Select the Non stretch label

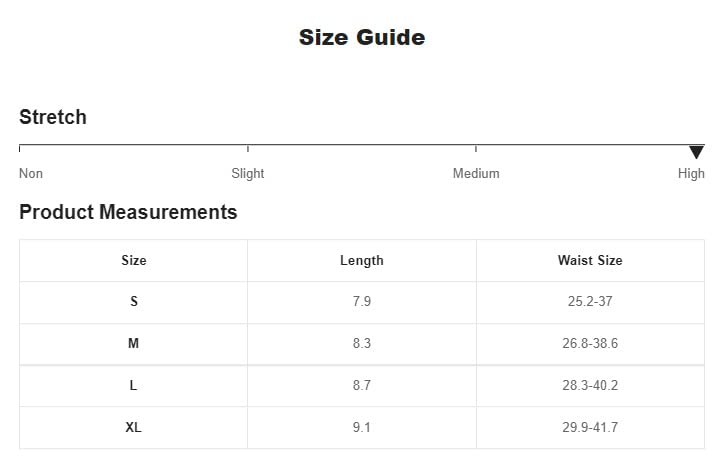(31, 174)
